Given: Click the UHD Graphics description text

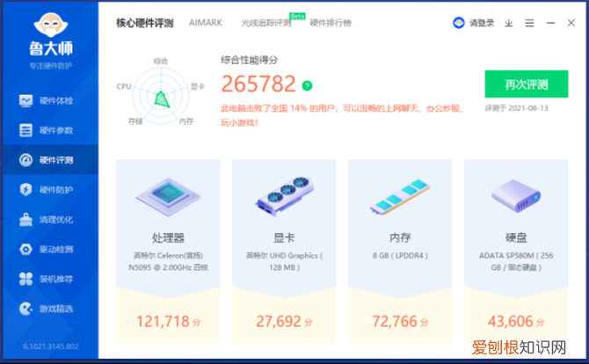Looking at the screenshot, I should click(284, 261).
